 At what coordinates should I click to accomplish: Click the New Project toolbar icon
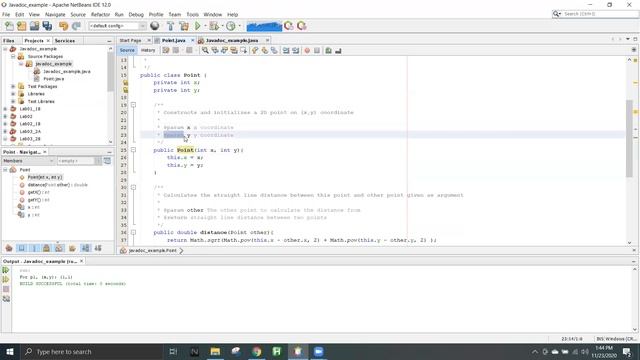22,26
